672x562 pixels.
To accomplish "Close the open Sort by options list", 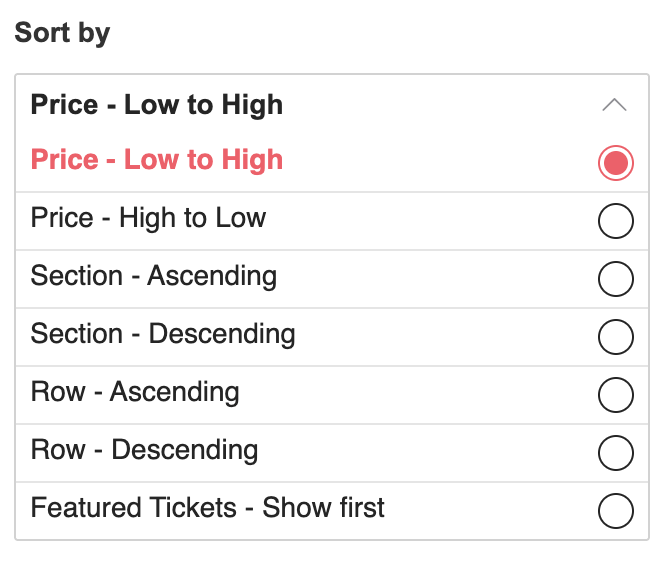I will [615, 105].
